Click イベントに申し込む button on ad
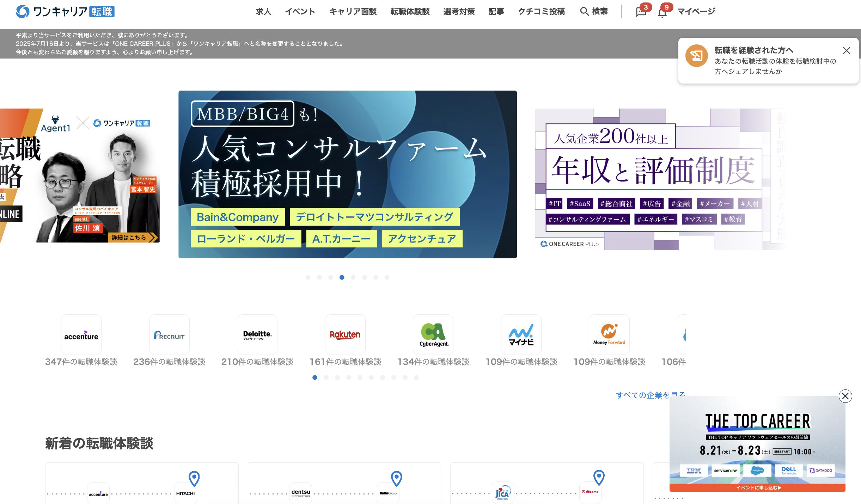 (x=757, y=487)
